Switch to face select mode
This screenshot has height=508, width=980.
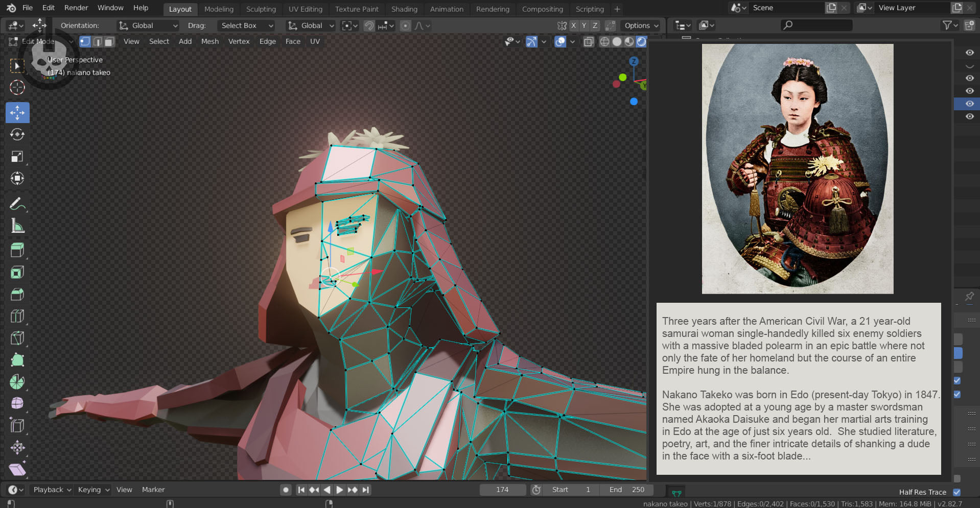click(110, 41)
